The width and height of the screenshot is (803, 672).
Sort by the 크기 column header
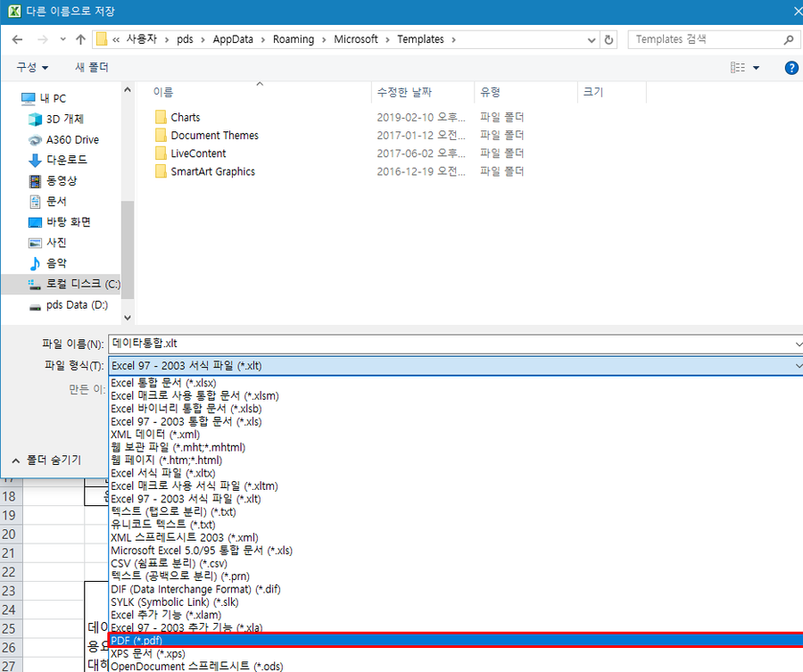[x=593, y=92]
